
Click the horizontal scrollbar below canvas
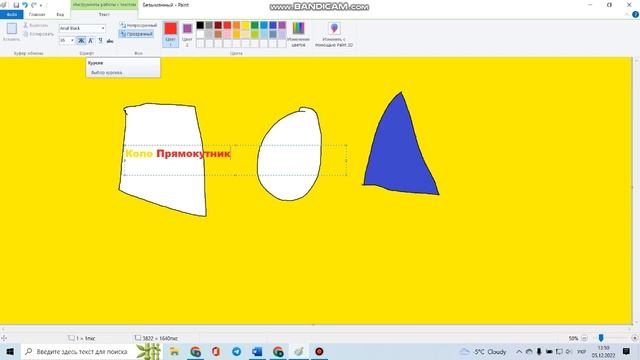point(316,329)
